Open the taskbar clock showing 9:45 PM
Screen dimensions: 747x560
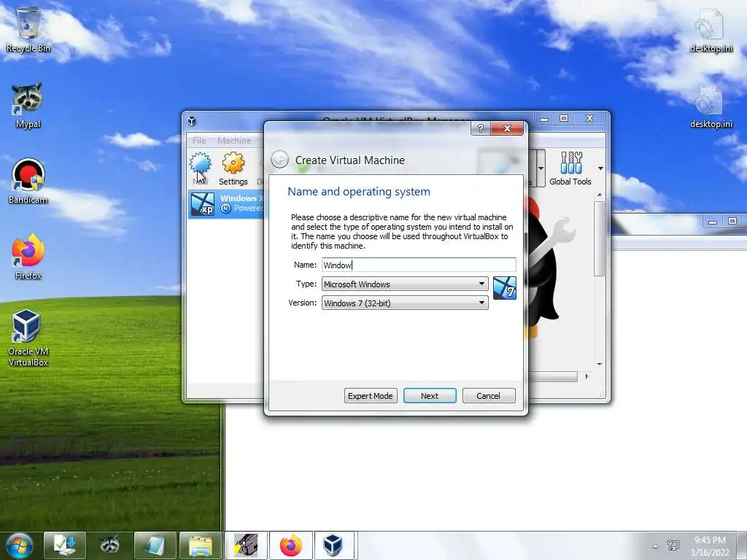point(710,545)
